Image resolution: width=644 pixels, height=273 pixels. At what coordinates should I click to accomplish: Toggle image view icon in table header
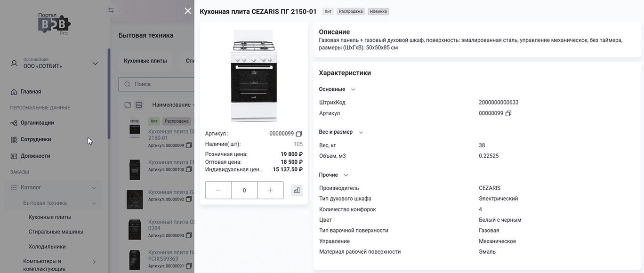[139, 105]
